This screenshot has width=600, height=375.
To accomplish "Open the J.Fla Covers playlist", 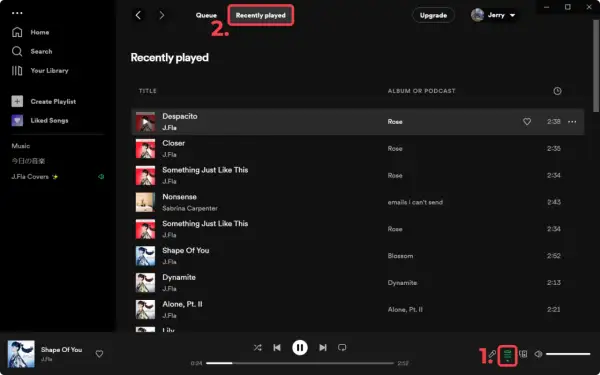I will [34, 177].
